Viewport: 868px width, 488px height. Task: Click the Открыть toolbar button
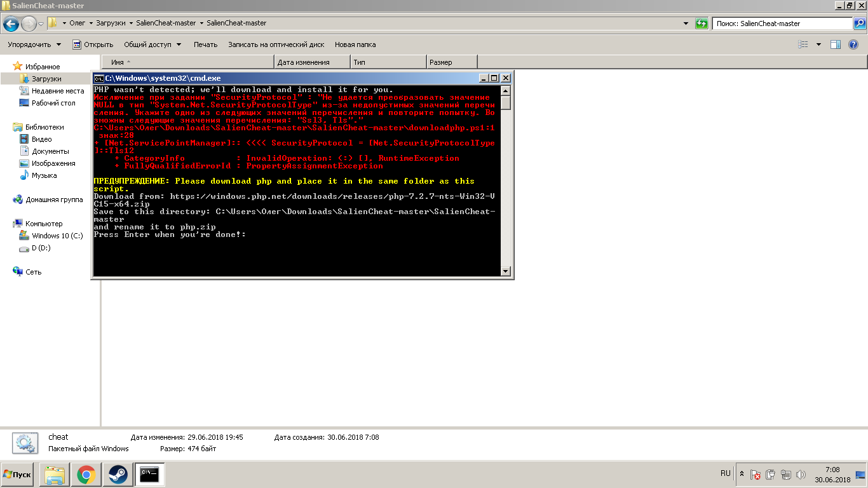[93, 44]
